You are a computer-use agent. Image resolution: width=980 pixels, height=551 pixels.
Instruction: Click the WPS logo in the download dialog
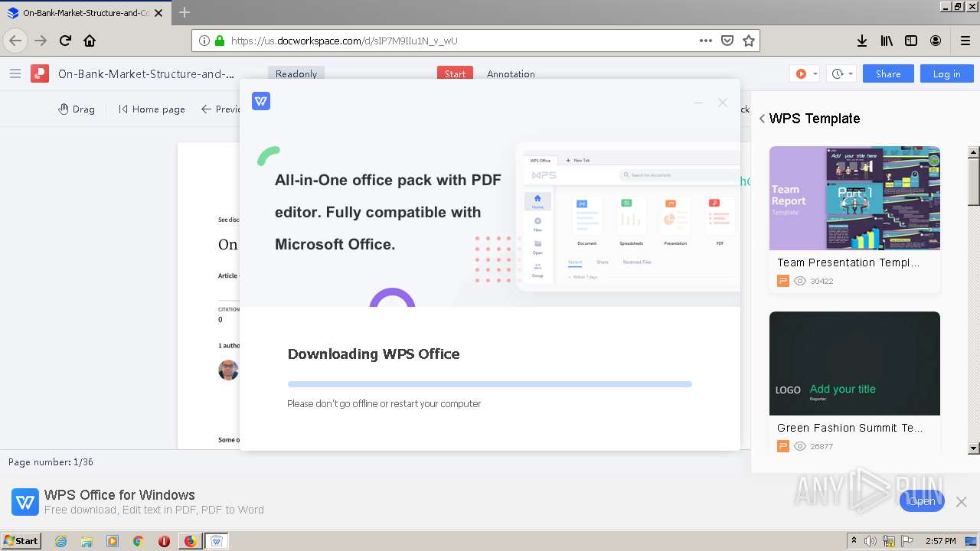pyautogui.click(x=261, y=101)
